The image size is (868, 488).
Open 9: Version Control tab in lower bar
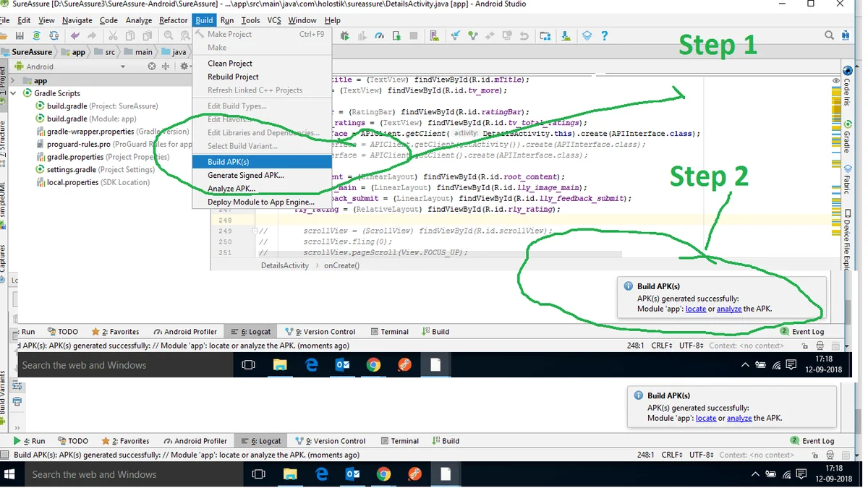(x=331, y=441)
